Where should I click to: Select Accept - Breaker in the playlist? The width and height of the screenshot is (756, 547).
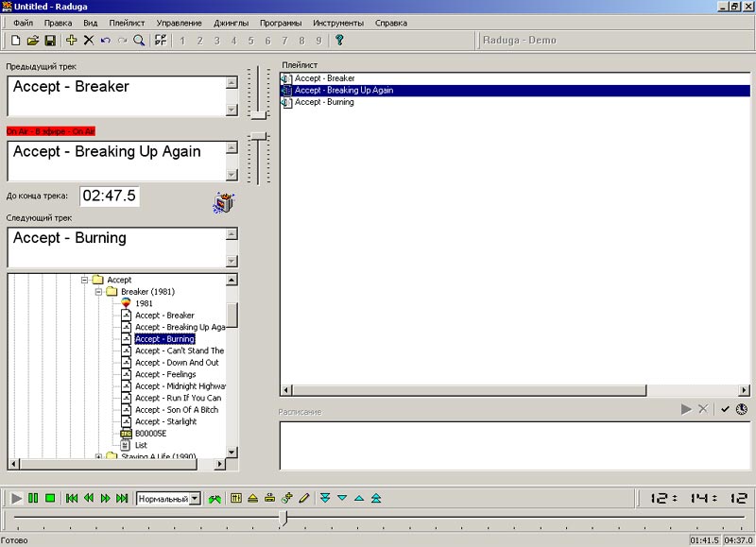click(324, 78)
